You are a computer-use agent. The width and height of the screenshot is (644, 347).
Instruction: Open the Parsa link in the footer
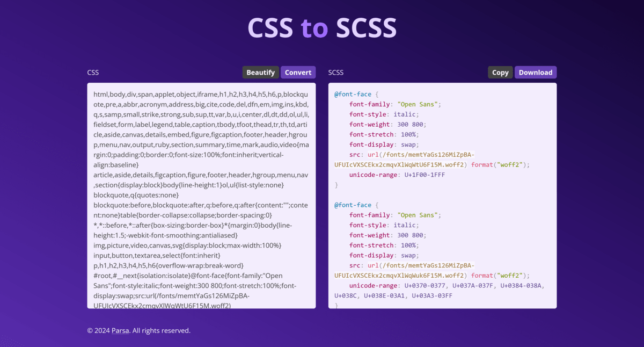[x=119, y=330]
